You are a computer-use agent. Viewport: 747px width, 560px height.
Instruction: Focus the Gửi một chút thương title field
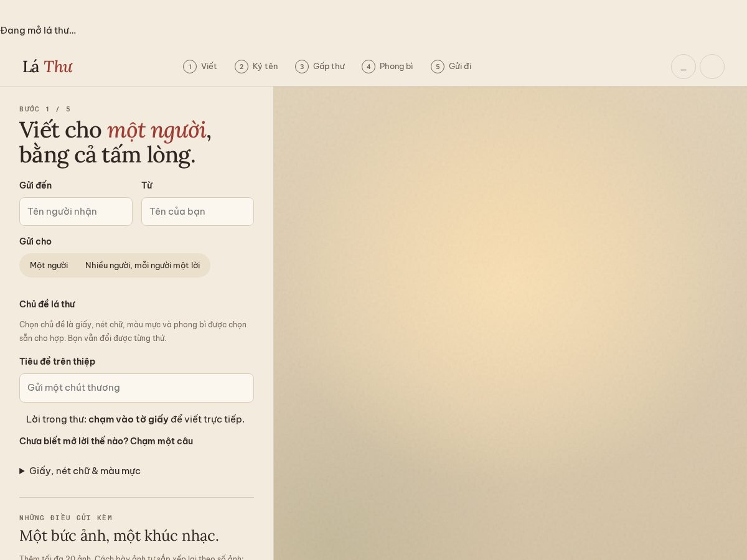136,388
